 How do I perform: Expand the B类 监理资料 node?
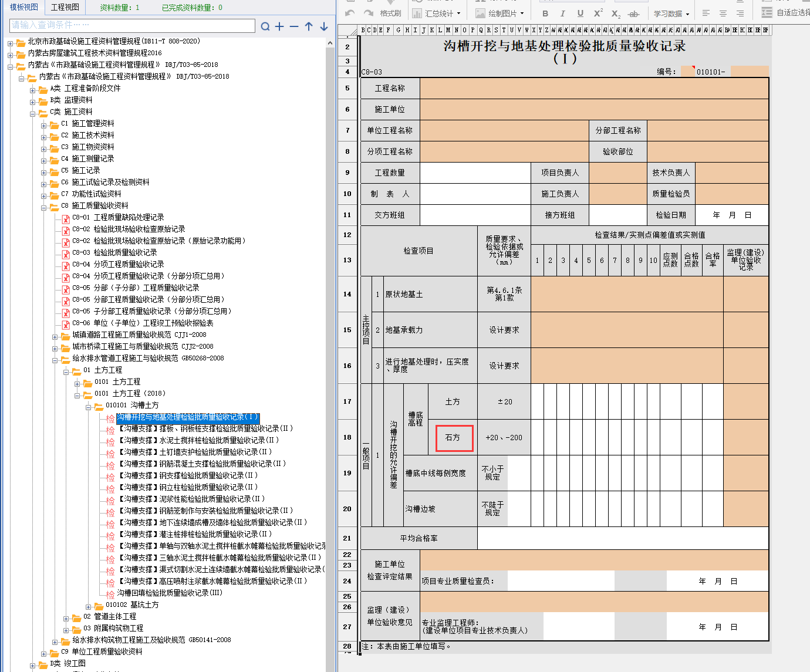tap(33, 101)
